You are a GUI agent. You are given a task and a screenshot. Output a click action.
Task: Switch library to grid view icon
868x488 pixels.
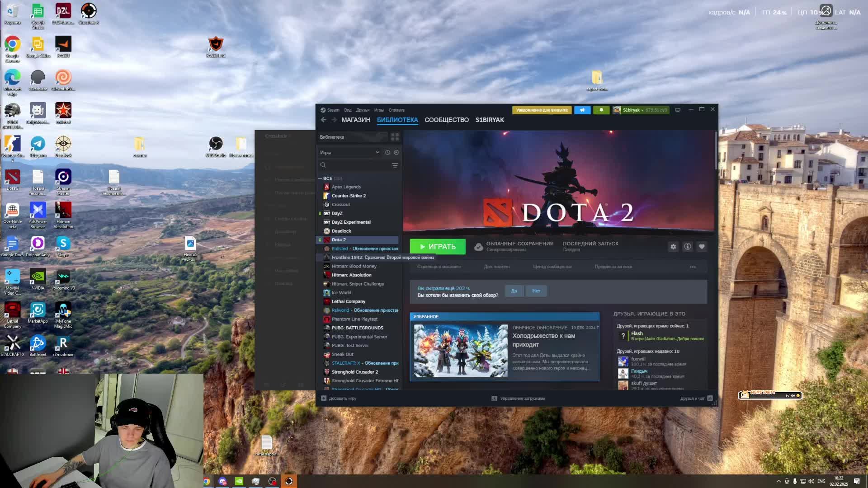[395, 137]
